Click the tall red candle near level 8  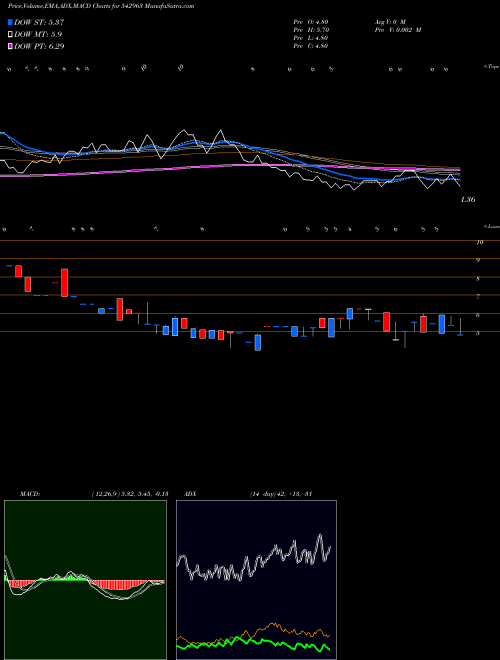[64, 282]
